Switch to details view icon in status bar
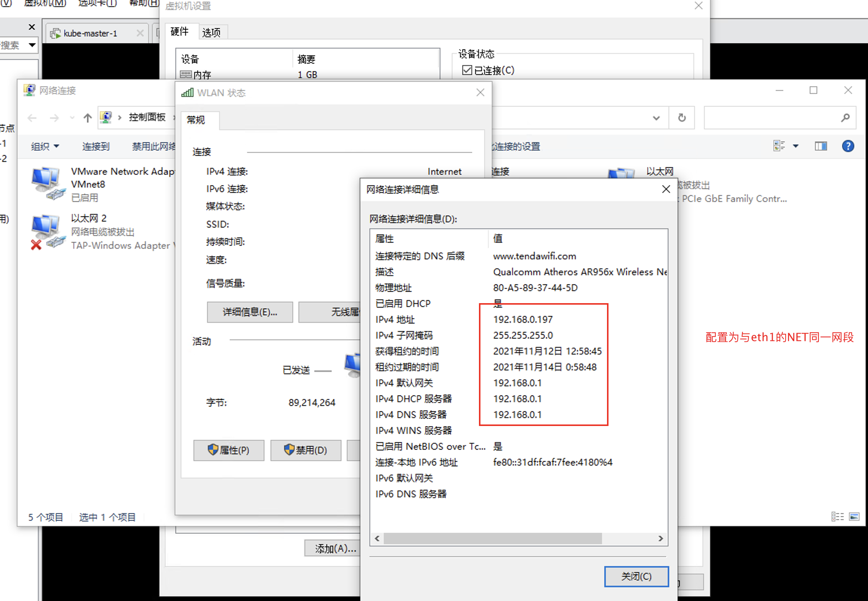 point(837,516)
